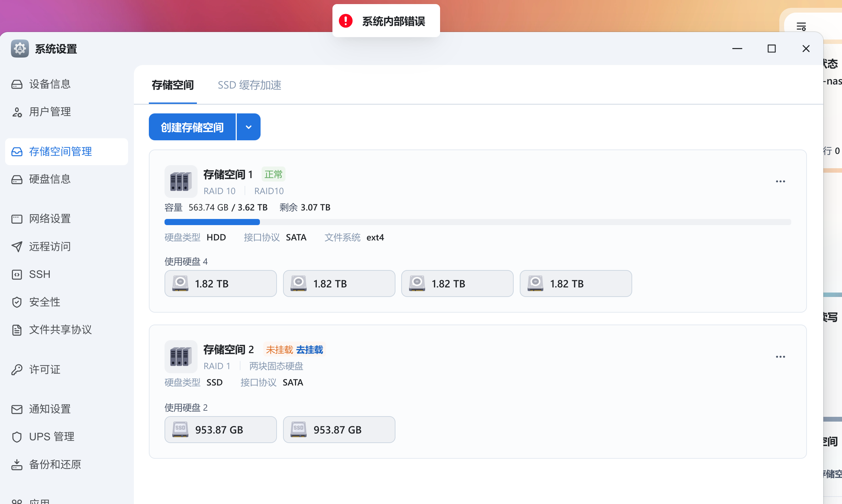Screen dimensions: 842x504
Task: Open Remote Access (远程访问) page
Action: pyautogui.click(x=50, y=247)
